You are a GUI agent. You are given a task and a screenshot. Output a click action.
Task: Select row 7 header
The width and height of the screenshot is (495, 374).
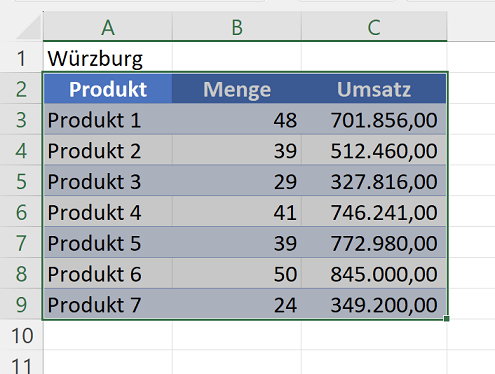(21, 243)
